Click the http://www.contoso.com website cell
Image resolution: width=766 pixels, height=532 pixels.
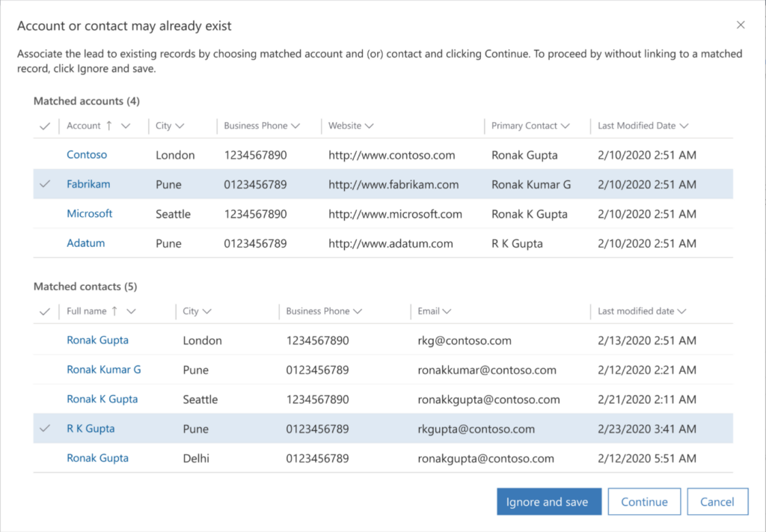point(392,156)
